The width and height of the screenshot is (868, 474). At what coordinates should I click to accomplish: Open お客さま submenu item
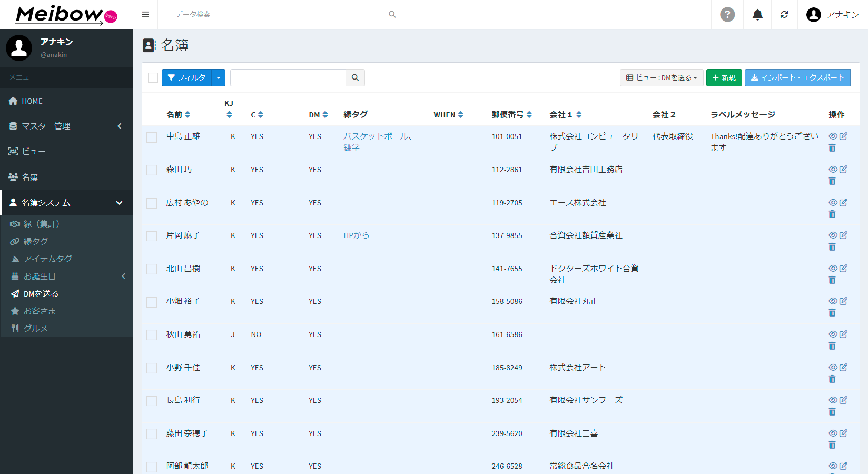(66, 311)
